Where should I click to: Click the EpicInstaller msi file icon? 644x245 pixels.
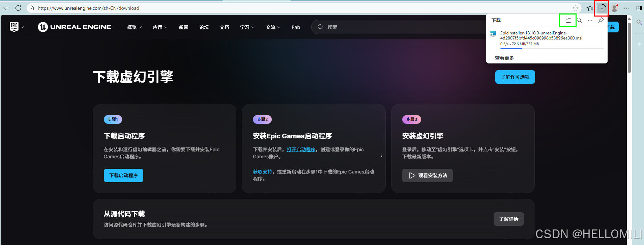[493, 34]
